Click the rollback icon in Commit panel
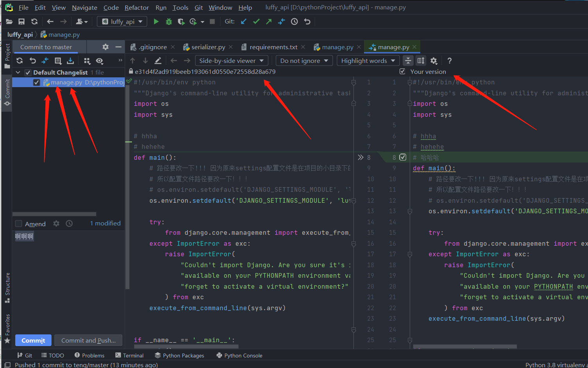This screenshot has width=588, height=368. coord(32,61)
